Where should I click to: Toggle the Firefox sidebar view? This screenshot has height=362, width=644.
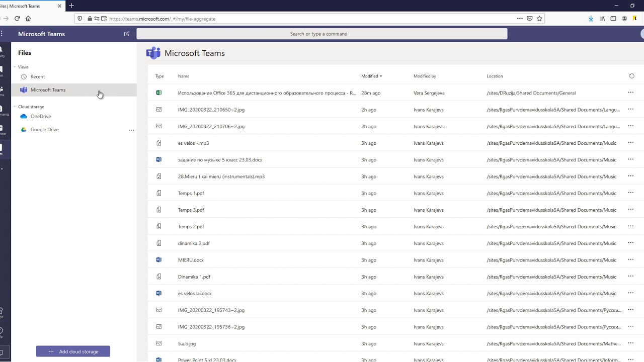pyautogui.click(x=613, y=19)
